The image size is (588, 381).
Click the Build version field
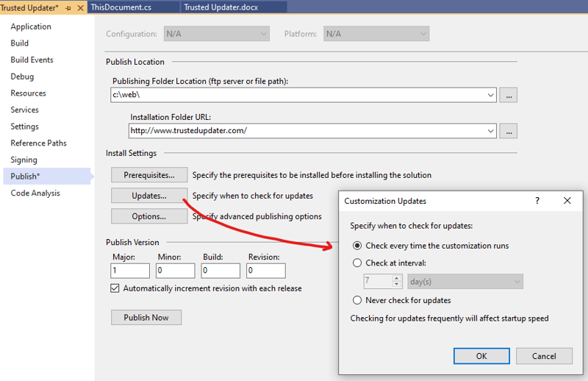click(x=220, y=271)
